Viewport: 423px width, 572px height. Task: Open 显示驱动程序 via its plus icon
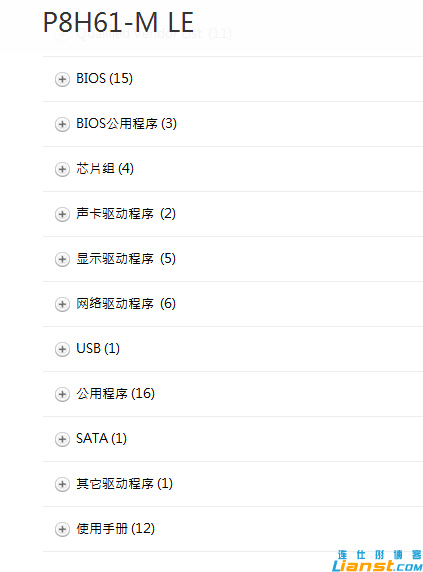click(62, 259)
